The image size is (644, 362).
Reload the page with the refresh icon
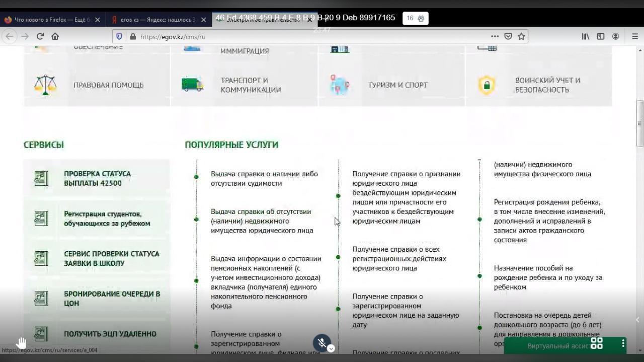click(40, 36)
